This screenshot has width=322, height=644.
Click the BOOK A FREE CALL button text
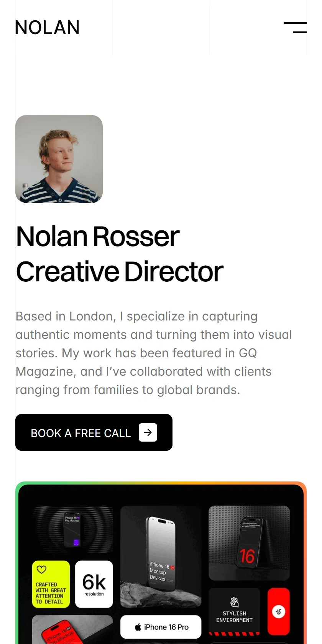[x=81, y=433]
